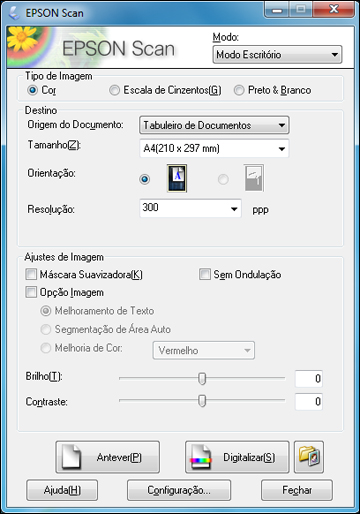Click the EPSON Scan flower logo
Viewport: 360px width, 514px height.
coord(29,46)
